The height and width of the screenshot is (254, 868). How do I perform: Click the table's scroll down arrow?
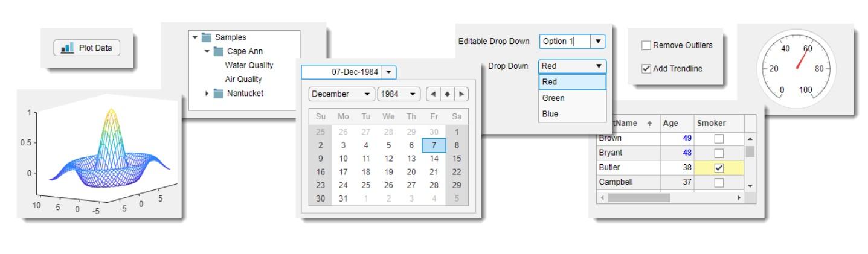coord(750,185)
